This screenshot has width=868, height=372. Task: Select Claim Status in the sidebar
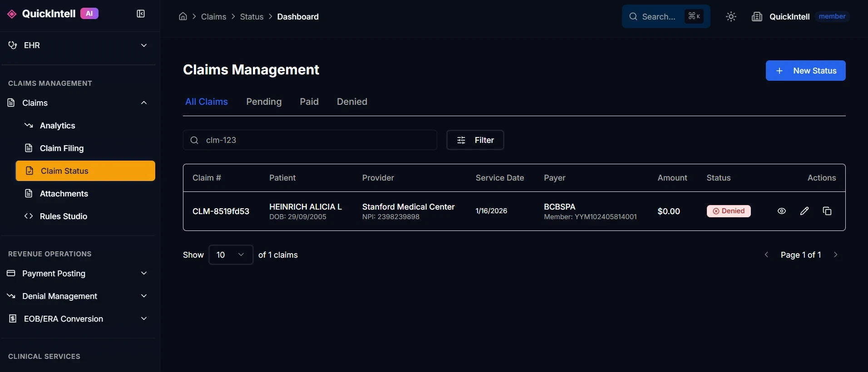pyautogui.click(x=85, y=171)
